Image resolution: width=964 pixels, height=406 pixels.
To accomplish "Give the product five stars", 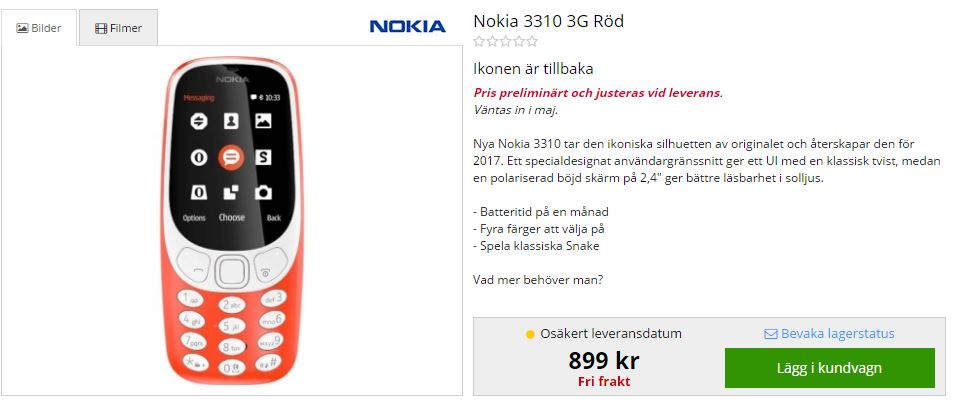I will 532,42.
